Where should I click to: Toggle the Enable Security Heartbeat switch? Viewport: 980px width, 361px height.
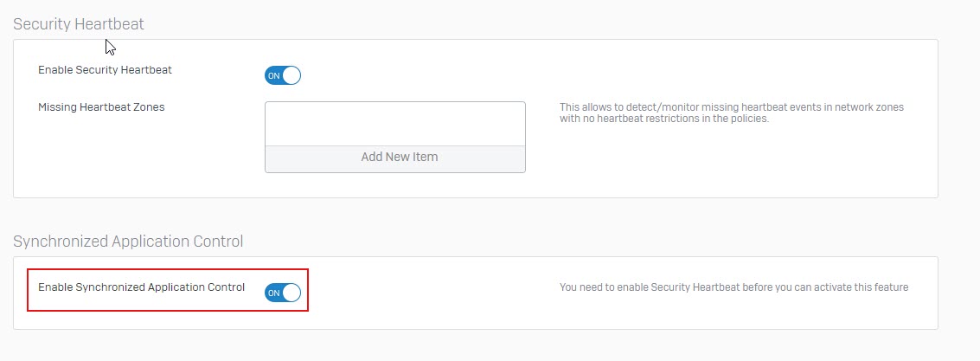tap(283, 75)
